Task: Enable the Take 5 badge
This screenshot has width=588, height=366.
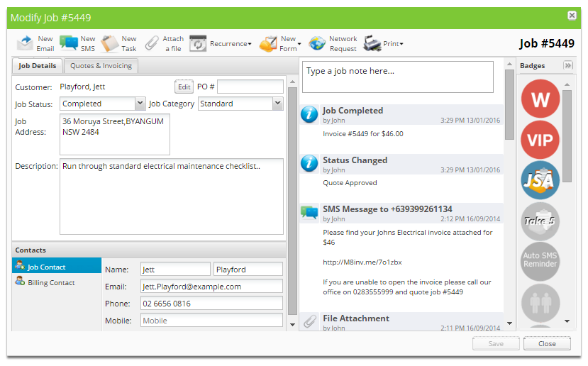Action: (540, 221)
